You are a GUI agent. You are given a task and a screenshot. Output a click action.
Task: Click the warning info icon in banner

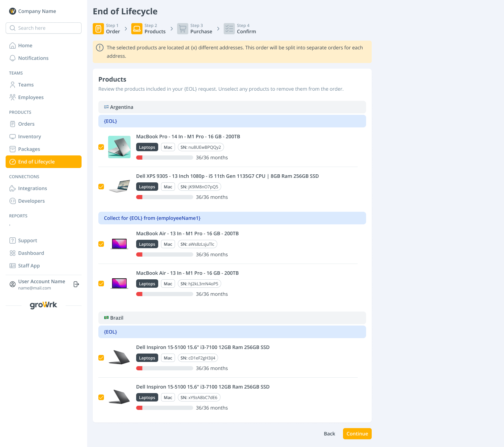[x=100, y=48]
